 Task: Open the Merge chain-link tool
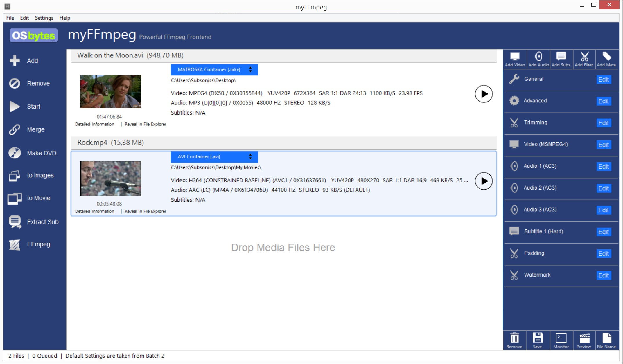click(15, 129)
